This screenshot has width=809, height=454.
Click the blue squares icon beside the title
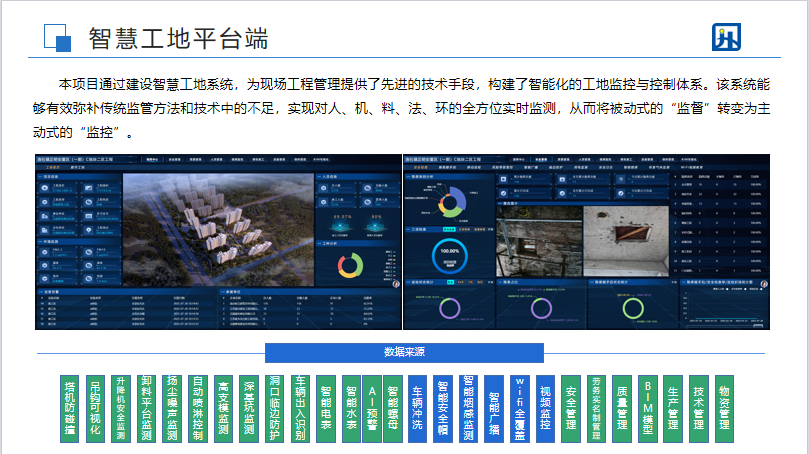point(57,38)
